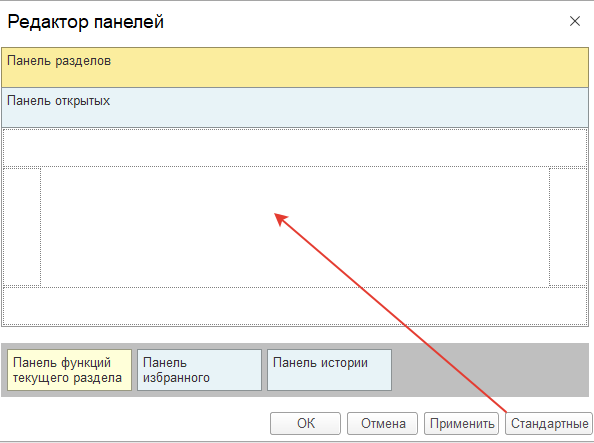594x443 pixels.
Task: Pick the Панель истории tile
Action: pyautogui.click(x=329, y=370)
